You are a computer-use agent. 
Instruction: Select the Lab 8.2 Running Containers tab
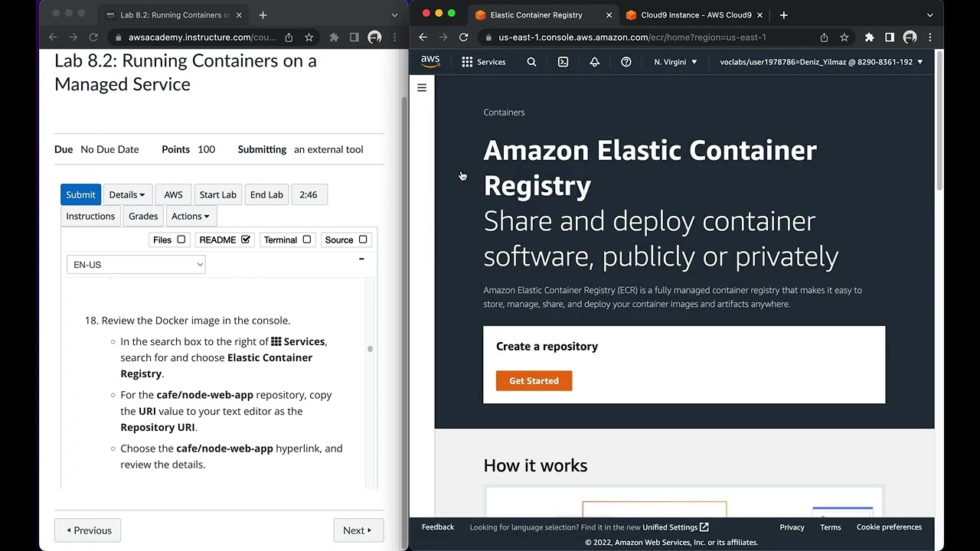tap(173, 15)
